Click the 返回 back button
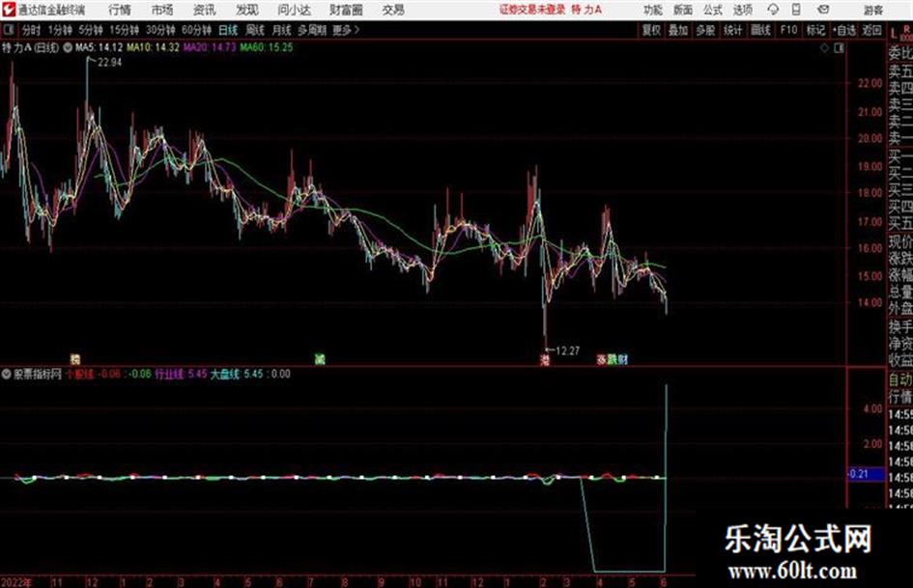Viewport: 913px width, 588px height. [871, 30]
